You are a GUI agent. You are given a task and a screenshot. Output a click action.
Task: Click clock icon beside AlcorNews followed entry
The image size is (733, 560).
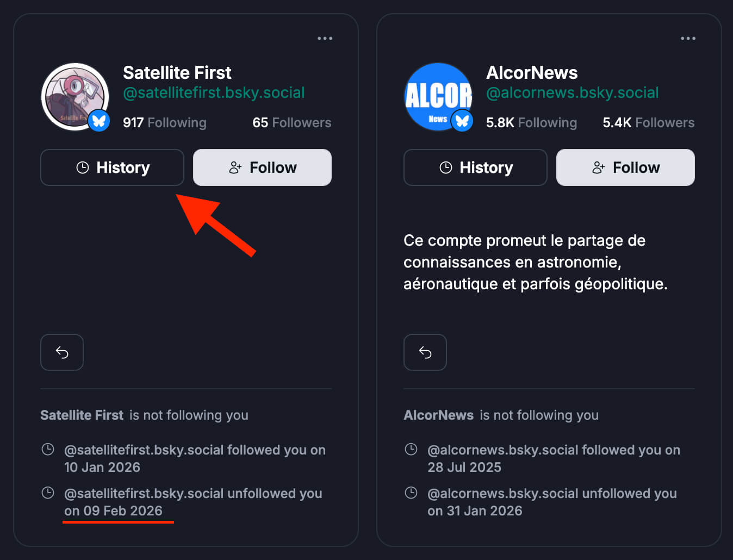[x=411, y=450]
